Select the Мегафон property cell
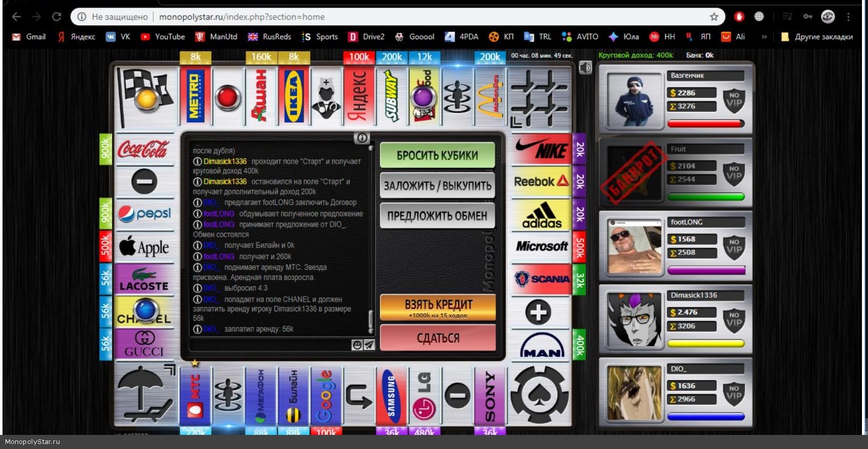This screenshot has width=868, height=449. point(261,396)
